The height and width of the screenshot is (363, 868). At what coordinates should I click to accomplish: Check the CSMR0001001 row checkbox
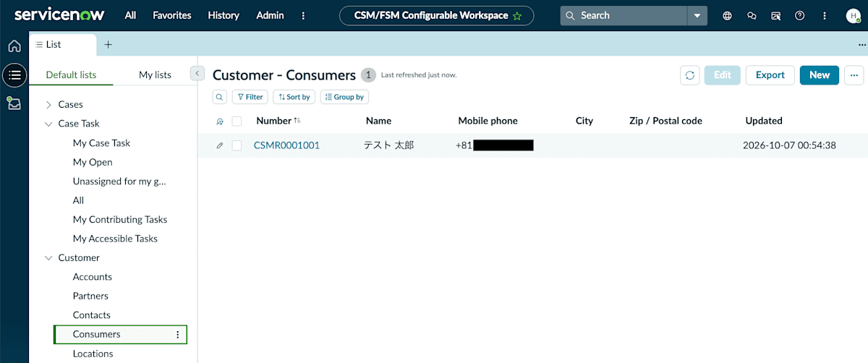tap(237, 145)
